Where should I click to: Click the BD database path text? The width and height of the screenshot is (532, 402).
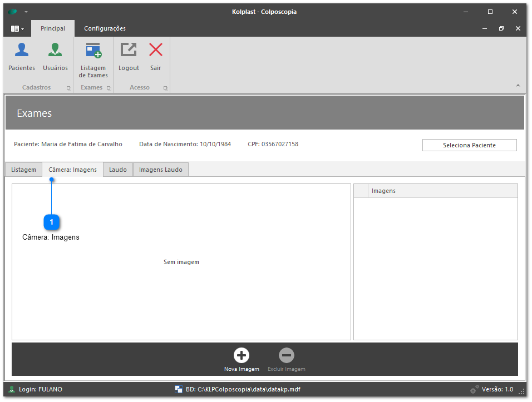pos(243,389)
